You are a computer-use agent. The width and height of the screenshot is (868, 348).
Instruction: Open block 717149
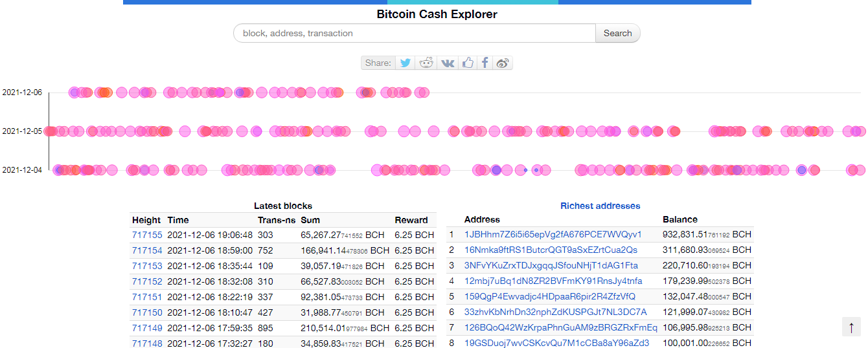tap(147, 328)
